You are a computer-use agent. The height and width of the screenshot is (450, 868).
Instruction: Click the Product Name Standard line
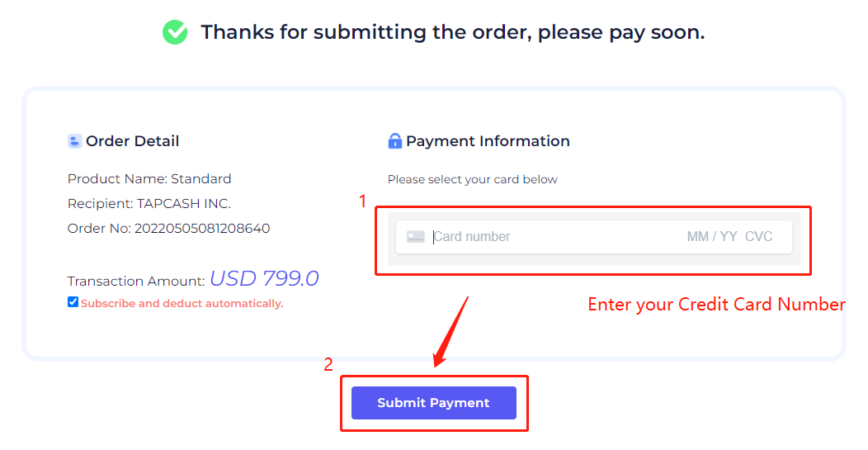[149, 179]
